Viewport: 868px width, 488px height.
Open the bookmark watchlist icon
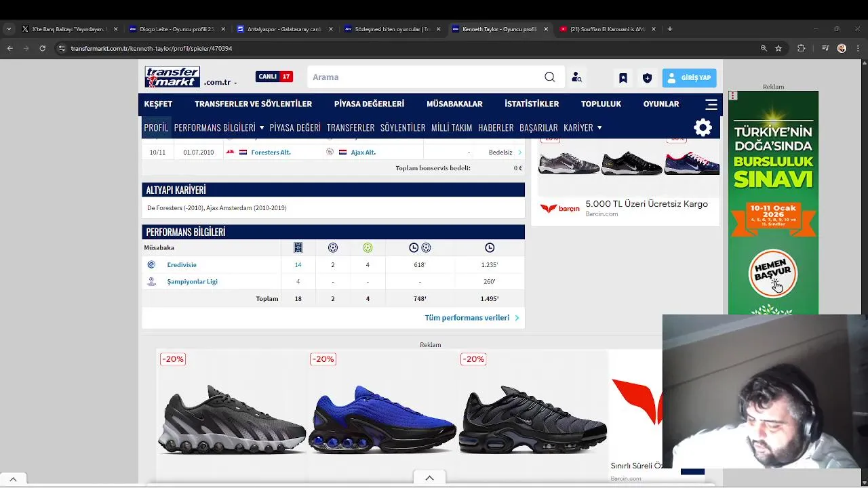pyautogui.click(x=623, y=78)
